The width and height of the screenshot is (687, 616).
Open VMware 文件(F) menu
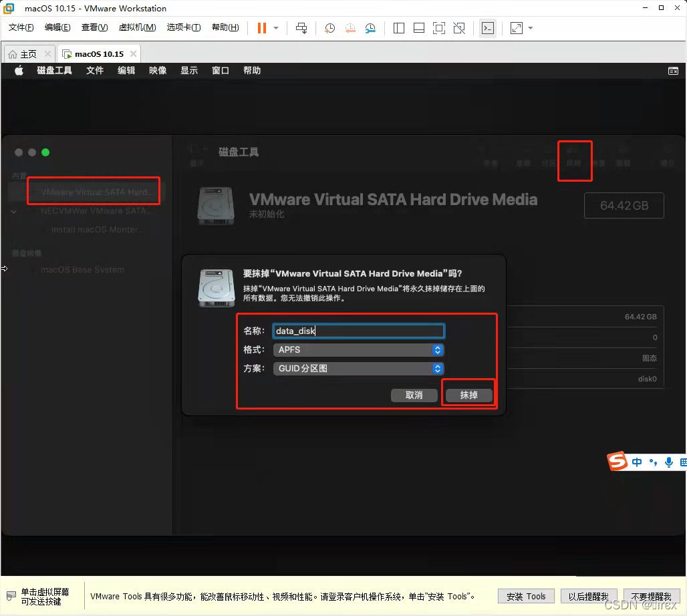click(x=21, y=27)
